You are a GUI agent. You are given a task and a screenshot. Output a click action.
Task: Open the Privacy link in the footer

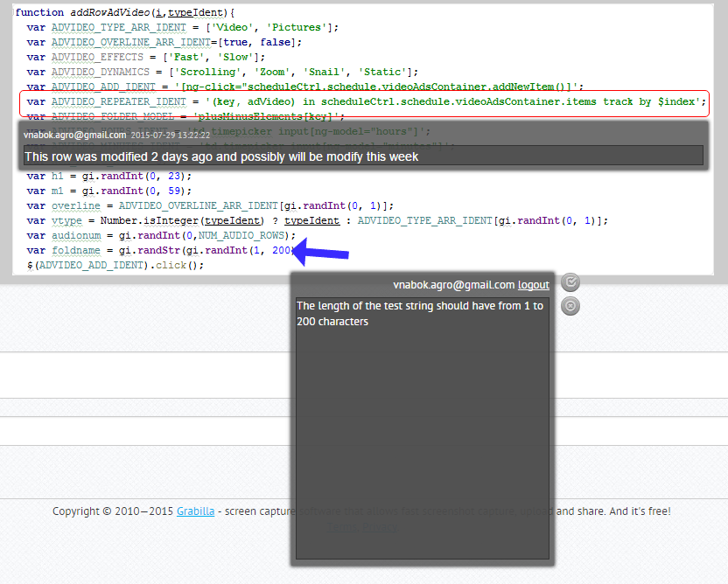point(380,528)
